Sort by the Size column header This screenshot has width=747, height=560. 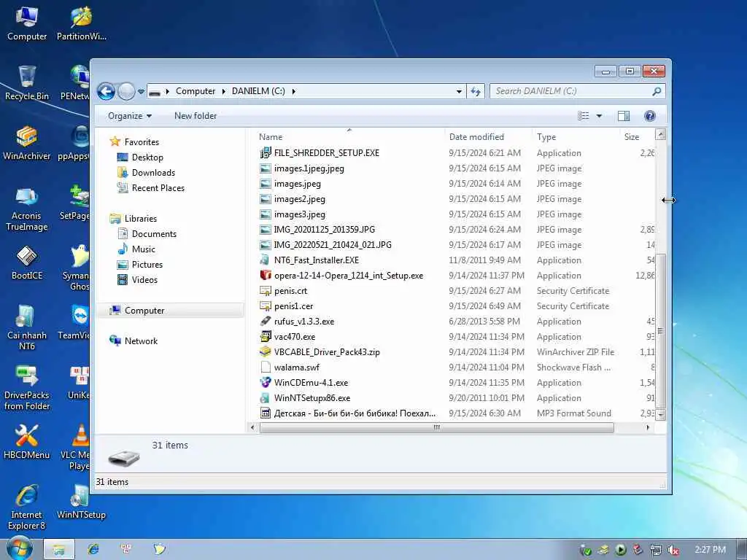[x=638, y=136]
